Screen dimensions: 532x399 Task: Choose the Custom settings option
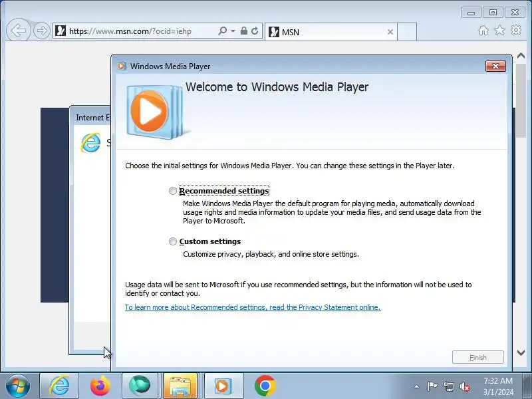click(173, 241)
